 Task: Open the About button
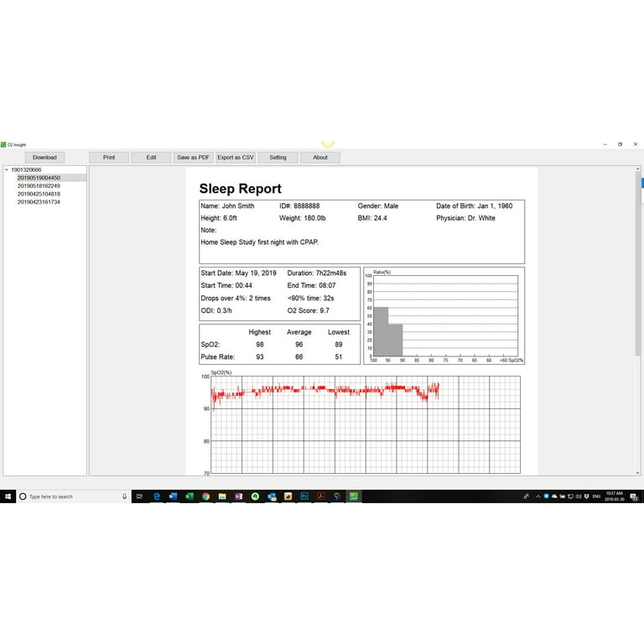coord(320,158)
